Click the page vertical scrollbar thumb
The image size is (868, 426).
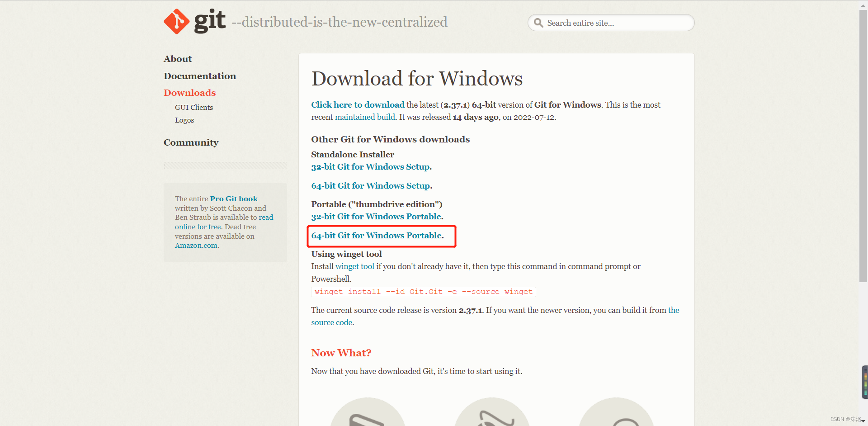[863, 146]
